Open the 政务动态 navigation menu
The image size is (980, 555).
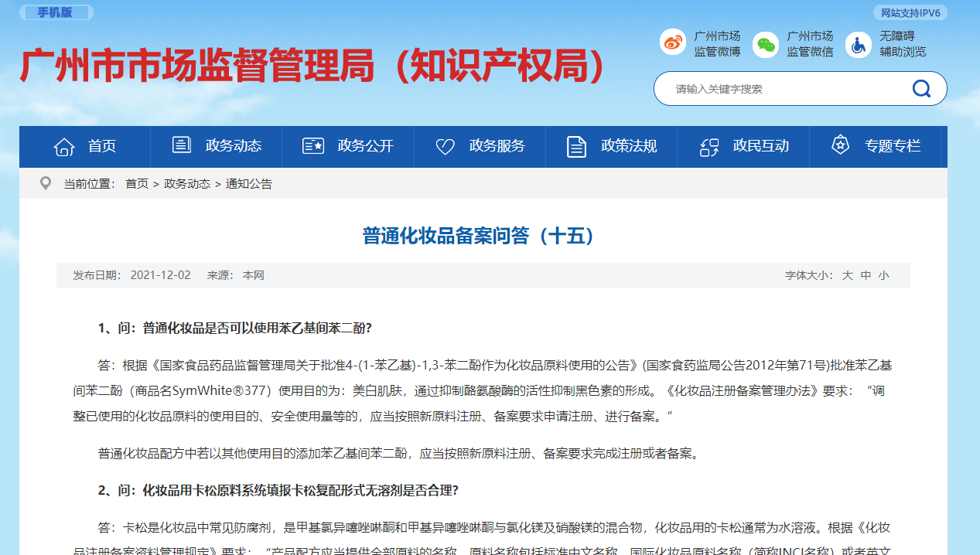click(234, 146)
